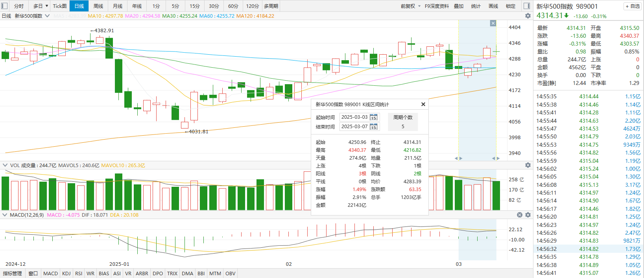Close the K线区间统计 dialog
The width and height of the screenshot is (644, 278).
point(423,104)
